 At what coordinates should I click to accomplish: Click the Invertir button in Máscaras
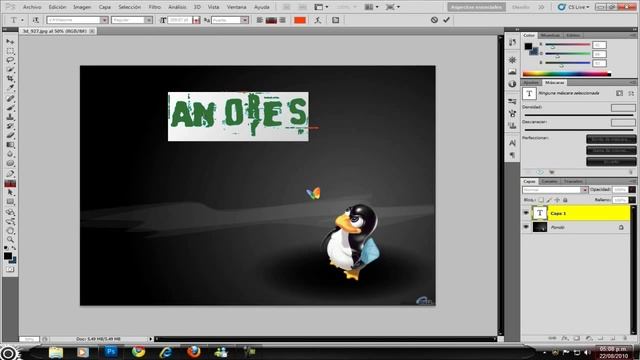611,162
